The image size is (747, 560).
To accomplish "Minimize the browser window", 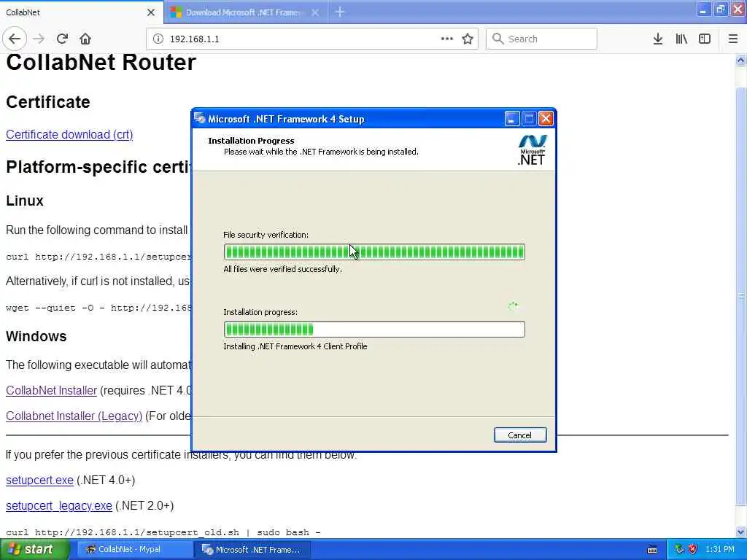I will [703, 9].
